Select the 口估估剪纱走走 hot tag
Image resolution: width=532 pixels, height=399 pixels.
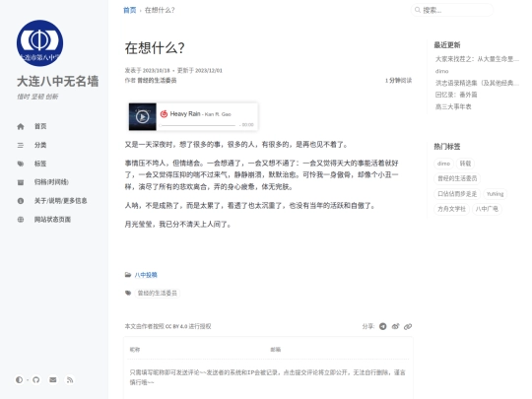point(457,194)
